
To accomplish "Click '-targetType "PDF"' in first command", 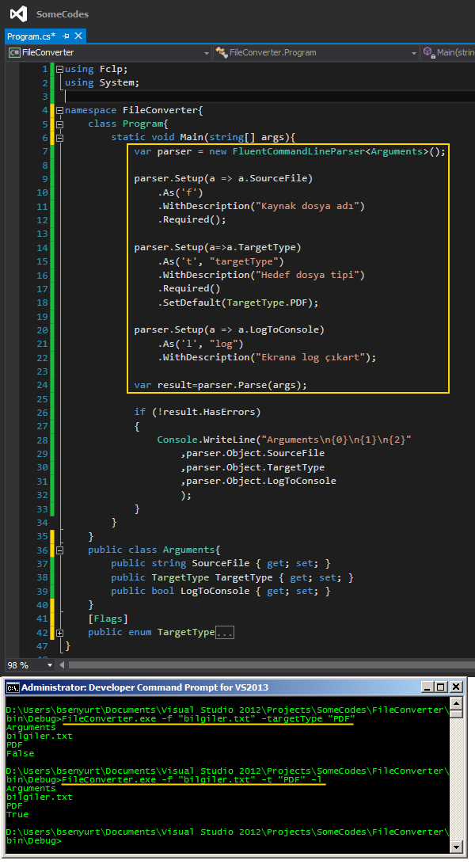I will click(308, 719).
